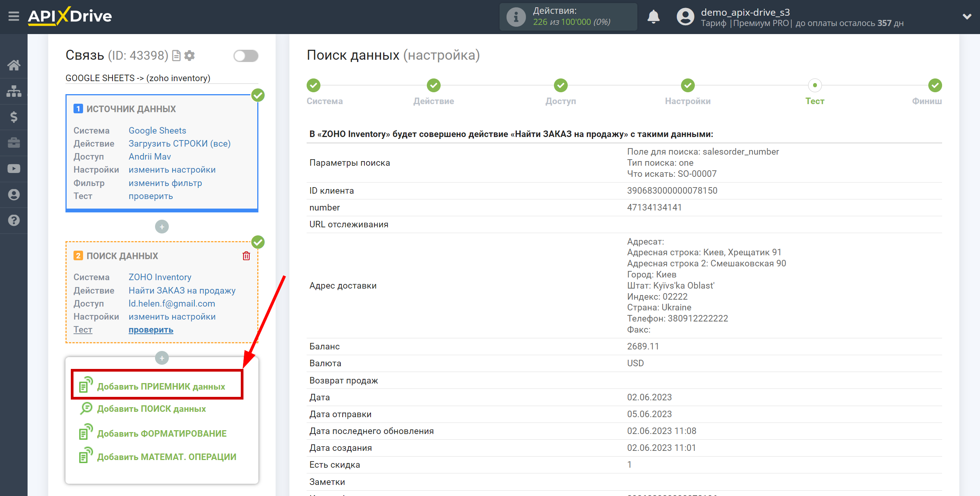This screenshot has width=980, height=496.
Task: Expand the account dropdown chevron
Action: (x=967, y=16)
